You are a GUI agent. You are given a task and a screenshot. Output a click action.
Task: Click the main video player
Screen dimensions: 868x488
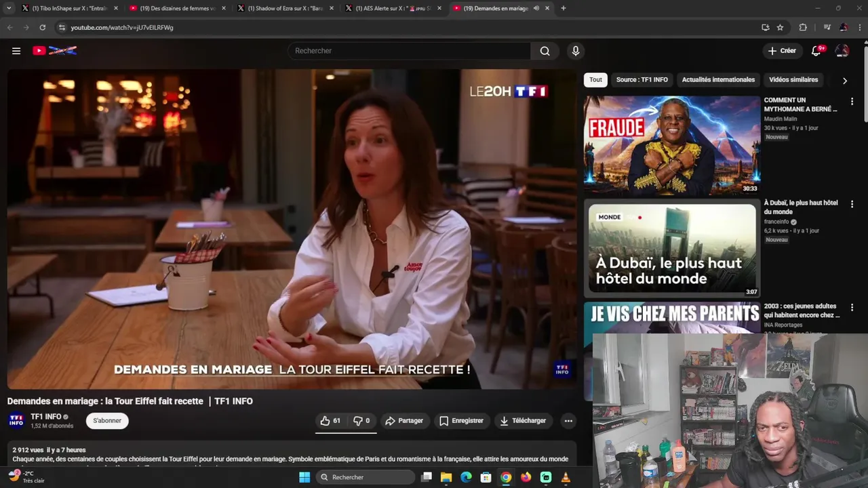point(292,229)
